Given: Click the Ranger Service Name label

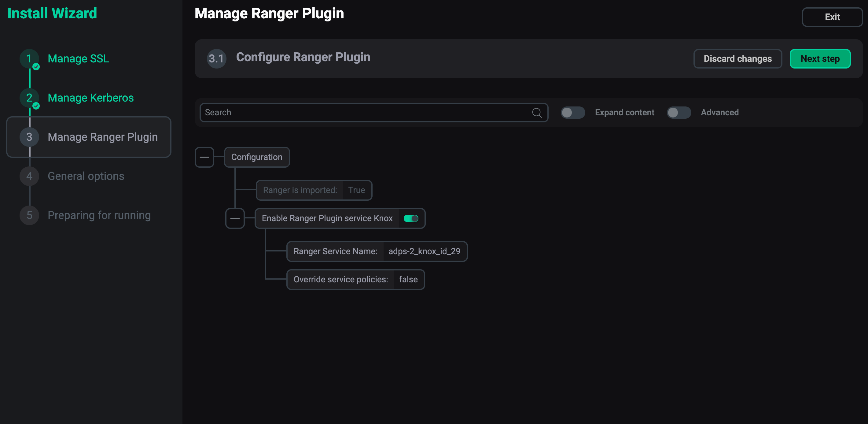Looking at the screenshot, I should pyautogui.click(x=335, y=251).
